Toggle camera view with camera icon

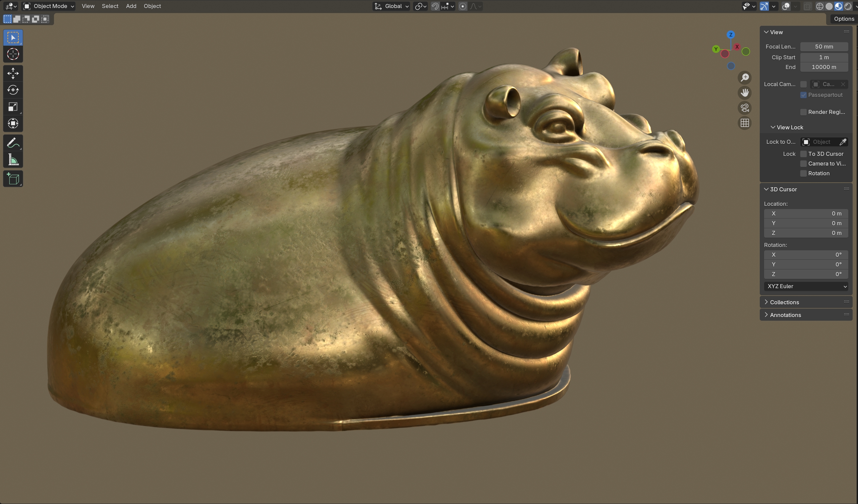[x=745, y=108]
